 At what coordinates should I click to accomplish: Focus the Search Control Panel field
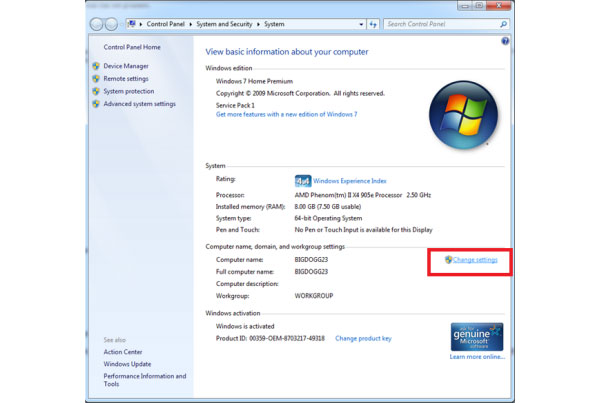[x=446, y=24]
